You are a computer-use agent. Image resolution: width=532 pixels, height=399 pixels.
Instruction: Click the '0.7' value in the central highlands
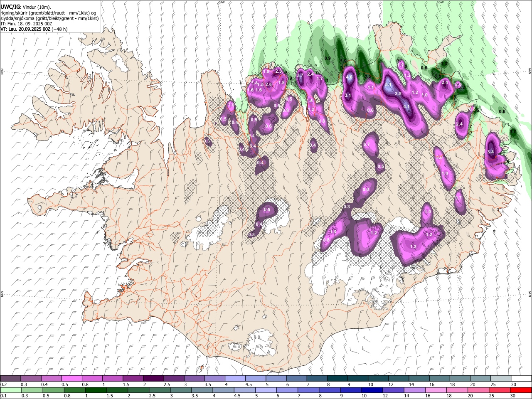[x=367, y=145]
